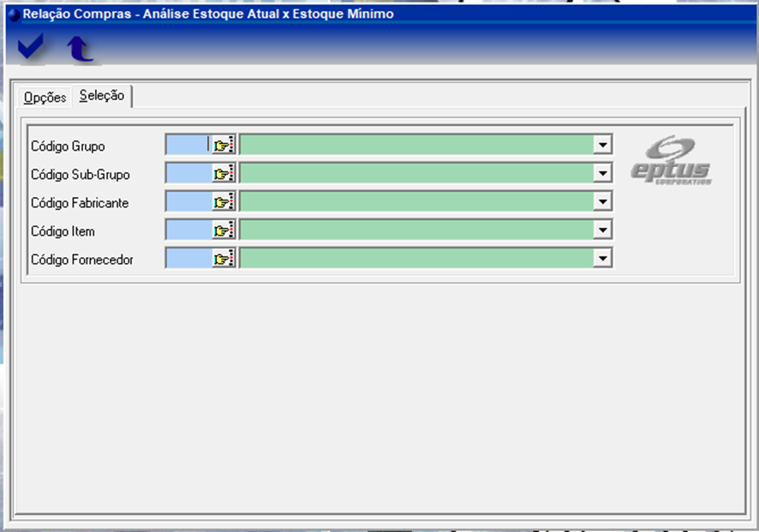Screen dimensions: 759x532
Task: Click the Eptus Corporation logo
Action: coord(671,161)
